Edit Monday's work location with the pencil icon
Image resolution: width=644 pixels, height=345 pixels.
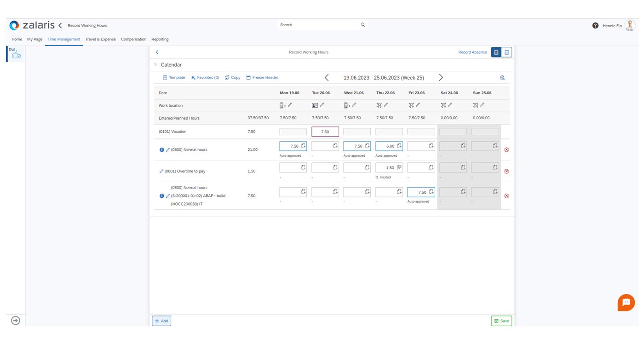tap(290, 105)
